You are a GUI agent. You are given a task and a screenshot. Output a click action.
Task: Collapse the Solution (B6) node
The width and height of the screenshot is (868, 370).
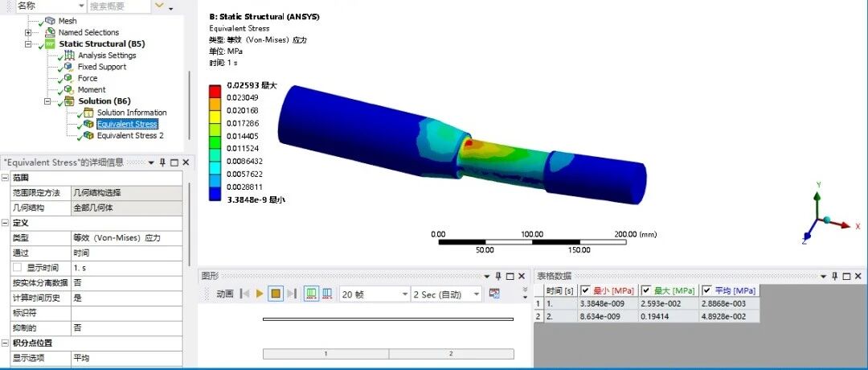(47, 101)
